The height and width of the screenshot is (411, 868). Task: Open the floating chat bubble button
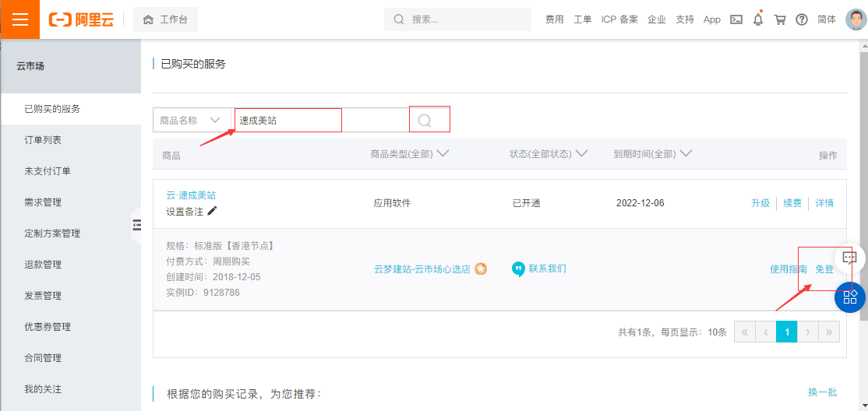pyautogui.click(x=850, y=257)
